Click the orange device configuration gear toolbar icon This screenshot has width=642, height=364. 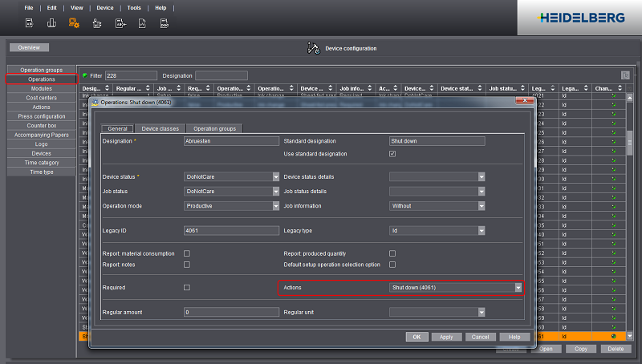point(73,23)
